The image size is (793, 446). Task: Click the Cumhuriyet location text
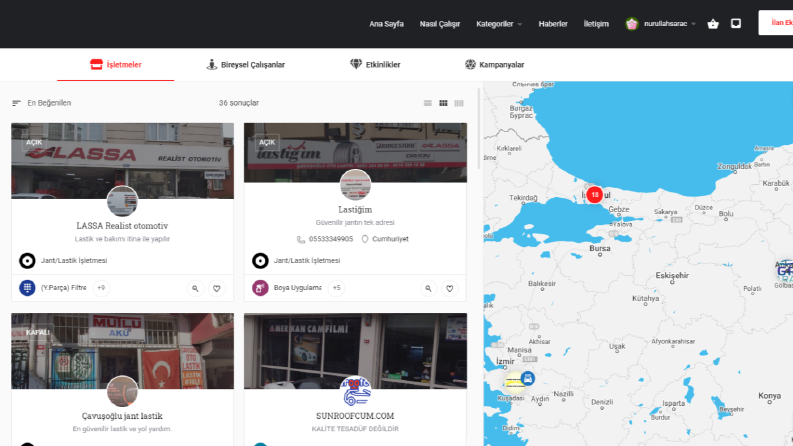point(390,239)
